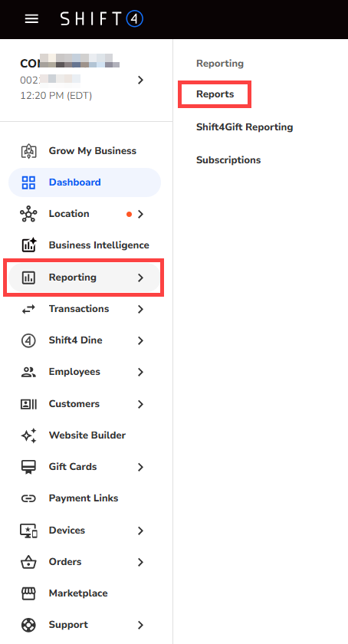This screenshot has width=348, height=644.
Task: Expand the Reporting submenu arrow
Action: pos(140,278)
